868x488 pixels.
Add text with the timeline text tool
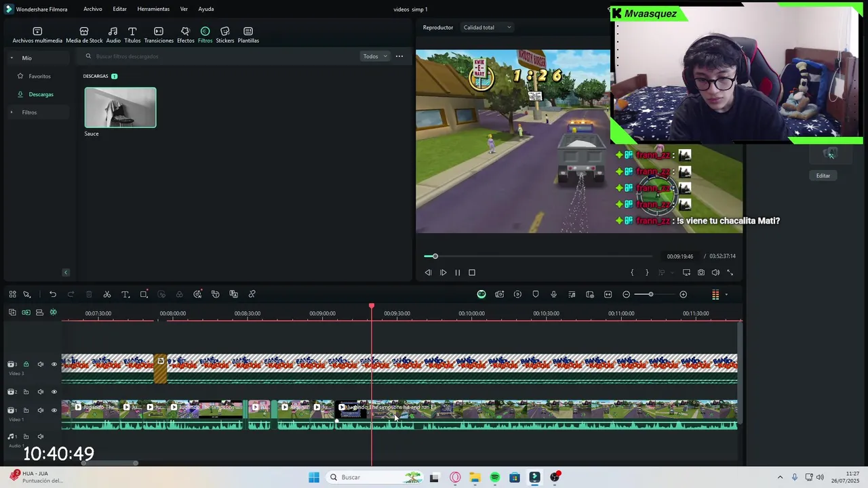coord(125,294)
